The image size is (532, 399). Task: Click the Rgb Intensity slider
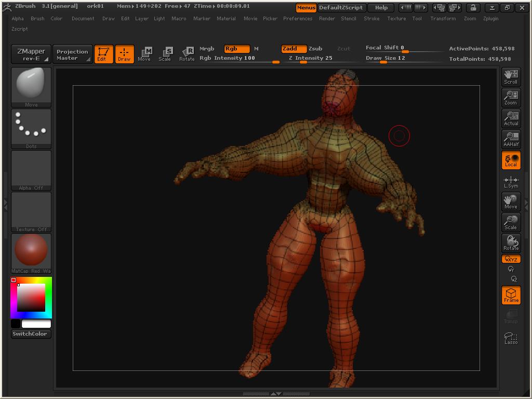coord(239,58)
